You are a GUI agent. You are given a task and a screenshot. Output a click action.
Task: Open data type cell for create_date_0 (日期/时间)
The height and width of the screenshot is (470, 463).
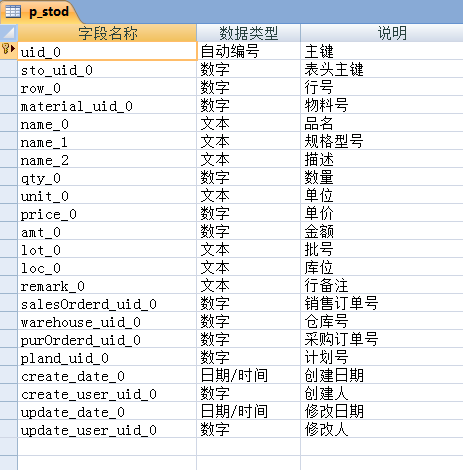(249, 375)
